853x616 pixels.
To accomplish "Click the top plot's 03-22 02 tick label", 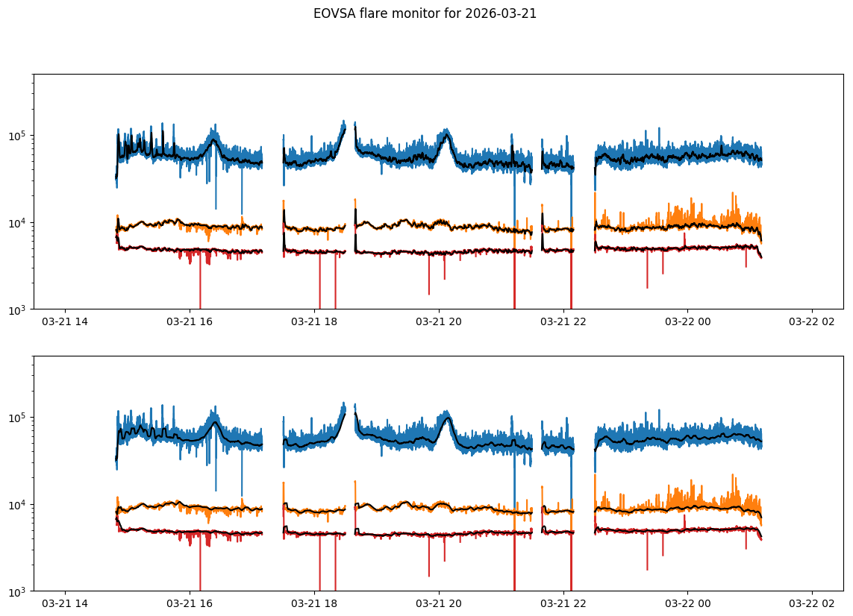I will click(812, 322).
